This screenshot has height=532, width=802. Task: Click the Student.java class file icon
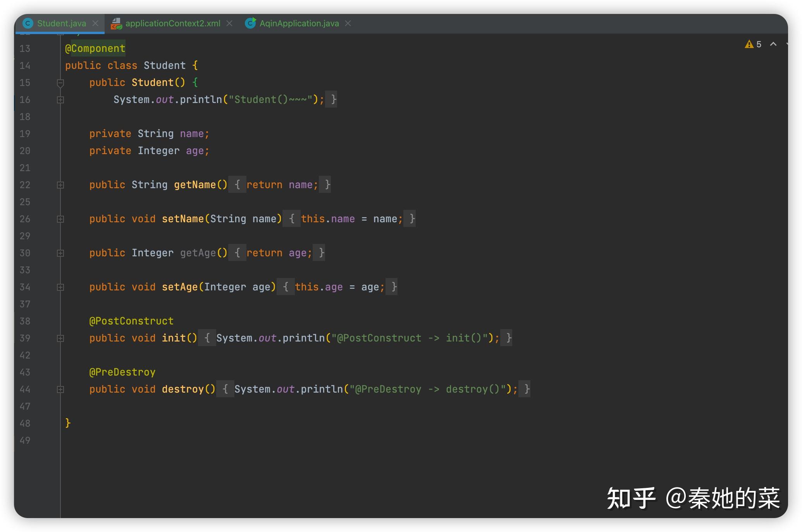pyautogui.click(x=28, y=23)
